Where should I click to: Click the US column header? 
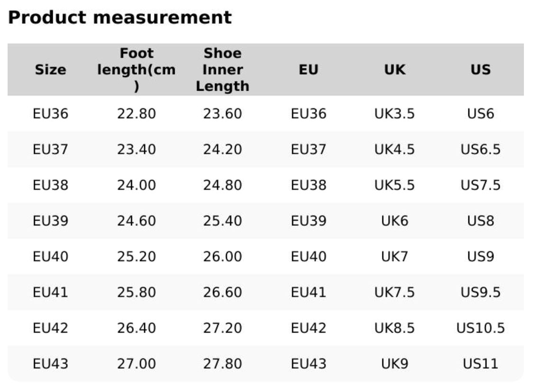(x=480, y=70)
